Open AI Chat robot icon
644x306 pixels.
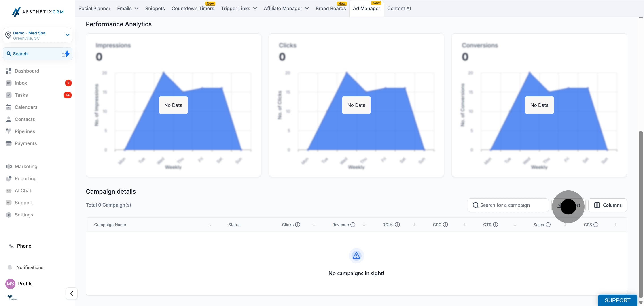click(9, 191)
